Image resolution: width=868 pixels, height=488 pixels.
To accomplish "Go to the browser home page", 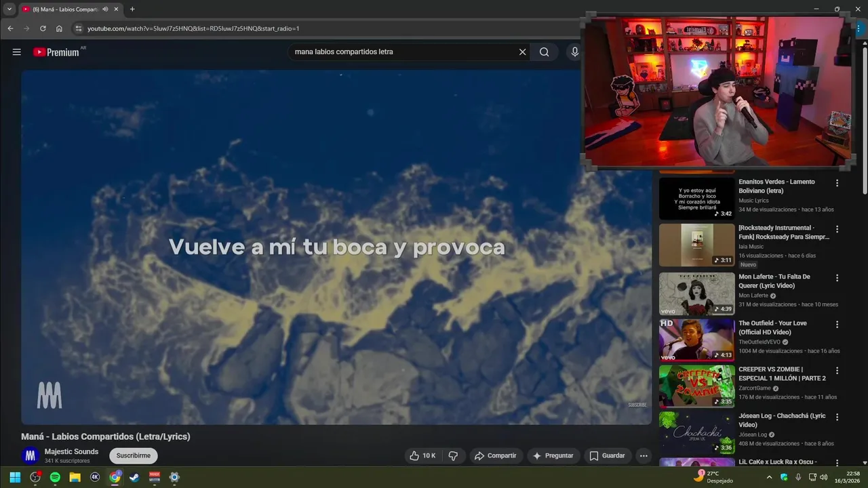I will pyautogui.click(x=59, y=28).
